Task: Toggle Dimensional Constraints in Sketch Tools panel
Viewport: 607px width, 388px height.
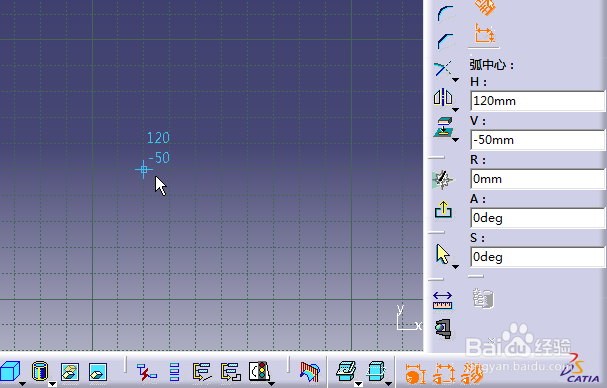Action: [x=484, y=33]
